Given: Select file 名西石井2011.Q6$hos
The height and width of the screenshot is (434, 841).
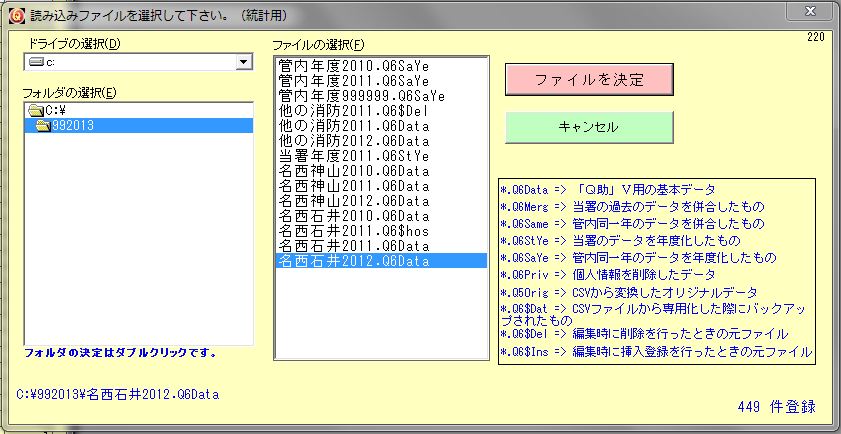Looking at the screenshot, I should (354, 231).
